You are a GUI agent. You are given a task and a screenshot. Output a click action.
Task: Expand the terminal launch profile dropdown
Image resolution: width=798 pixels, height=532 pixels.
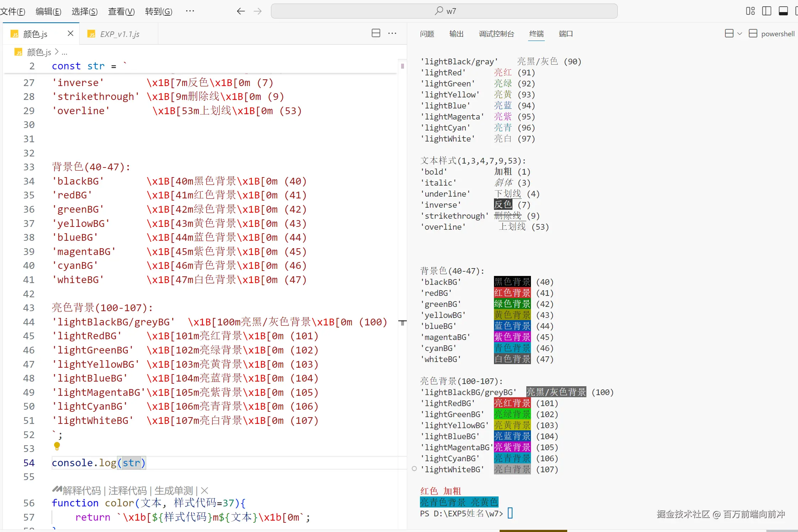point(740,34)
